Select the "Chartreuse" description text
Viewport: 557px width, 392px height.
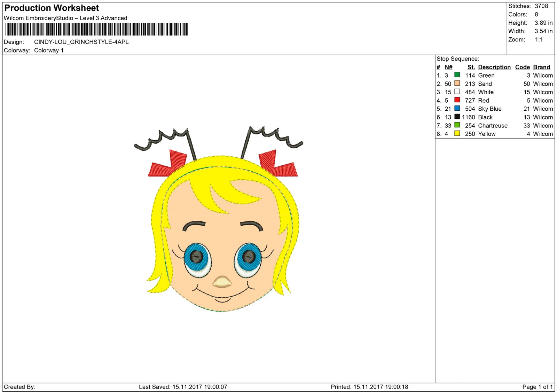point(493,126)
